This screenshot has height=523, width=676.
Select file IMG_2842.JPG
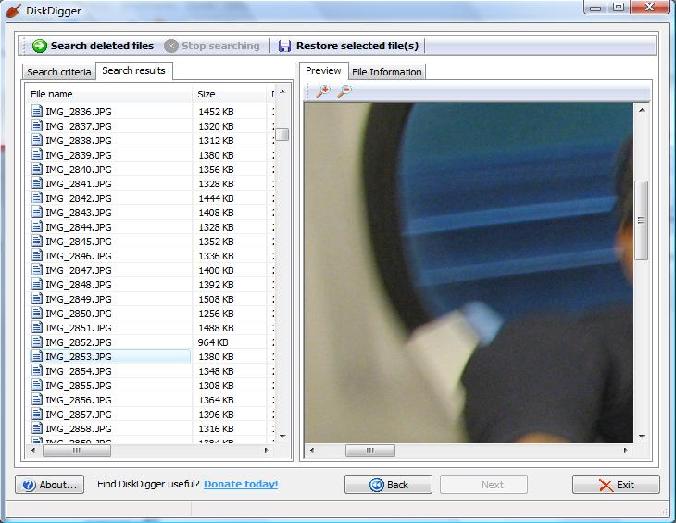78,198
